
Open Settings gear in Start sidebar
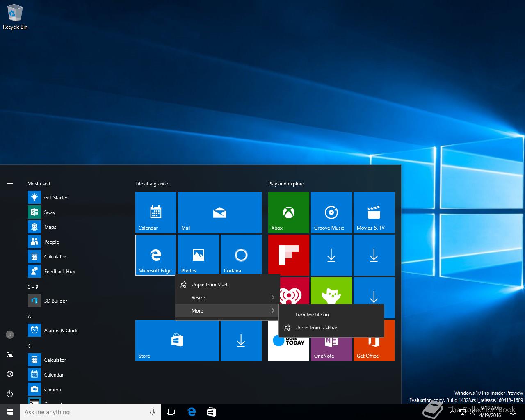pyautogui.click(x=10, y=374)
